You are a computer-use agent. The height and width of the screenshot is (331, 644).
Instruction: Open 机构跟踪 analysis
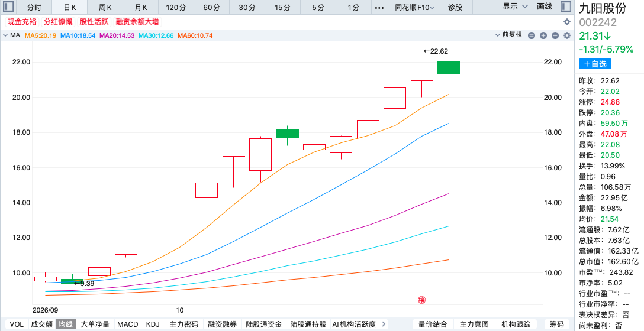click(516, 324)
